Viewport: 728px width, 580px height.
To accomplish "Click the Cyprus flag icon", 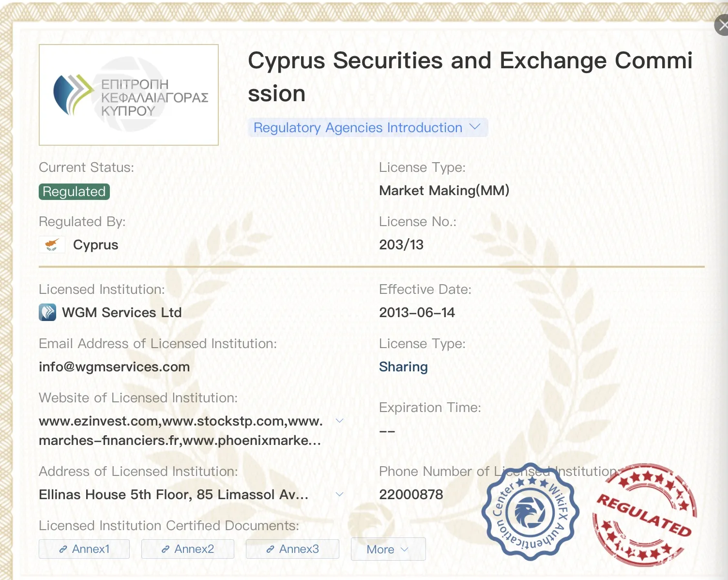I will click(52, 244).
